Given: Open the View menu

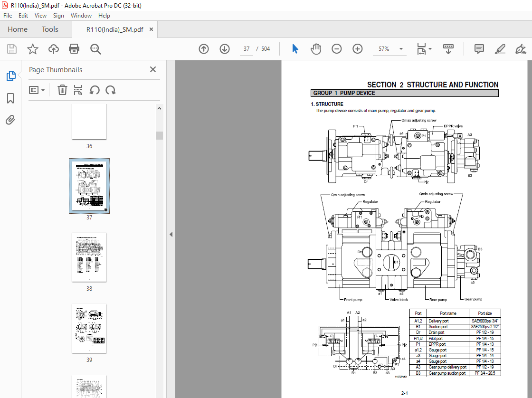Looking at the screenshot, I should [x=40, y=16].
